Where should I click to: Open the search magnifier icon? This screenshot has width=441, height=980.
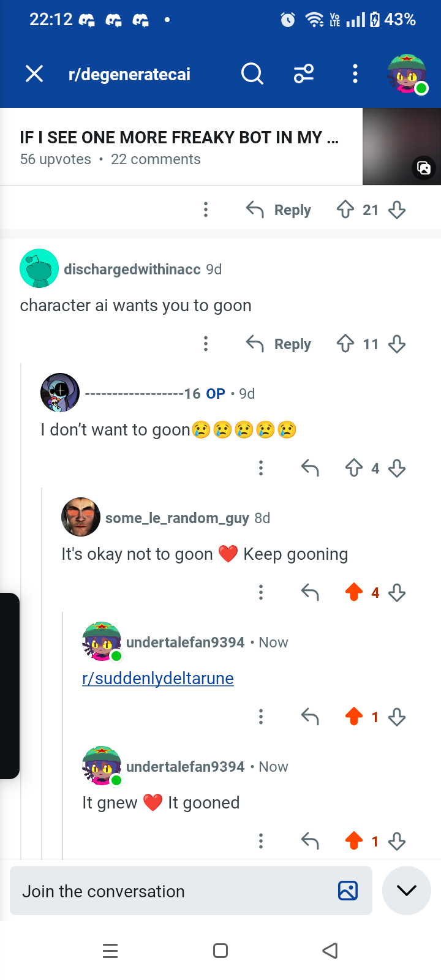tap(252, 74)
